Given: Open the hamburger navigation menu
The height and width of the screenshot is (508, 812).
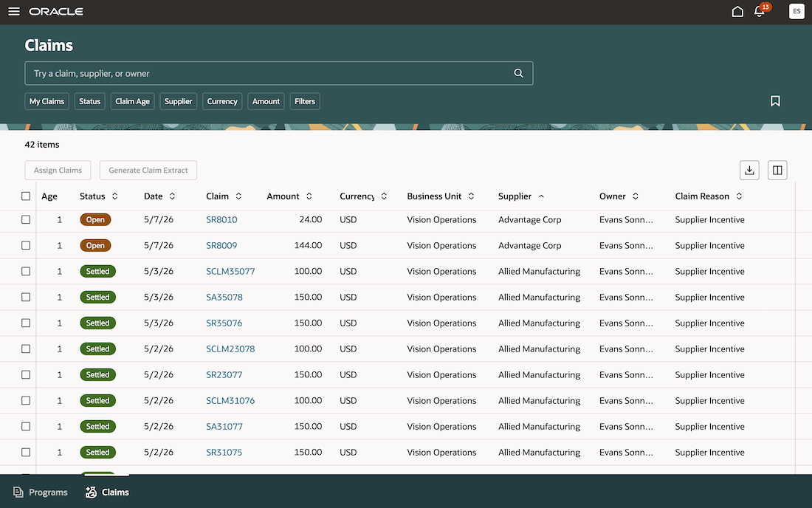Looking at the screenshot, I should pyautogui.click(x=14, y=11).
